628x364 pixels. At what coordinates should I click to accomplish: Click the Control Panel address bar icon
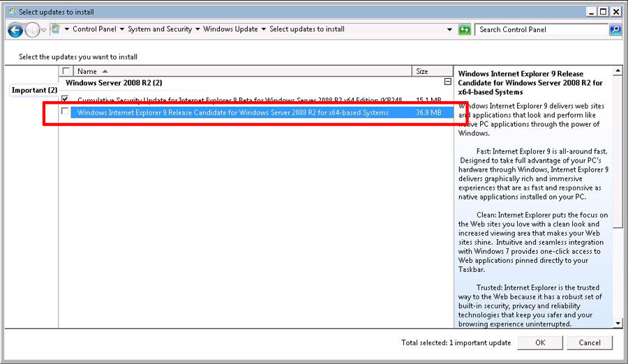(55, 29)
